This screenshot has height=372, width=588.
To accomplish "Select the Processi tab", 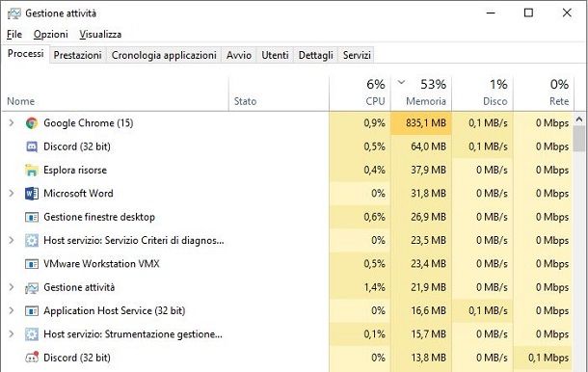I will click(25, 54).
